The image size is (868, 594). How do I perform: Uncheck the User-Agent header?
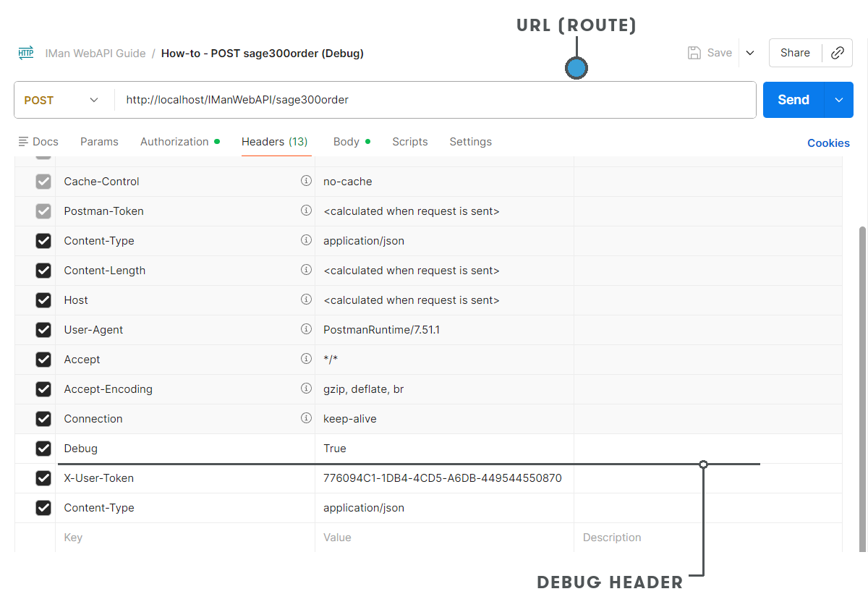point(43,330)
